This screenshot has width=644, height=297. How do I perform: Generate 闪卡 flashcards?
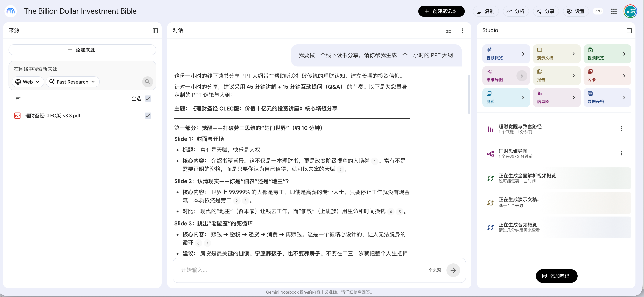click(x=607, y=76)
